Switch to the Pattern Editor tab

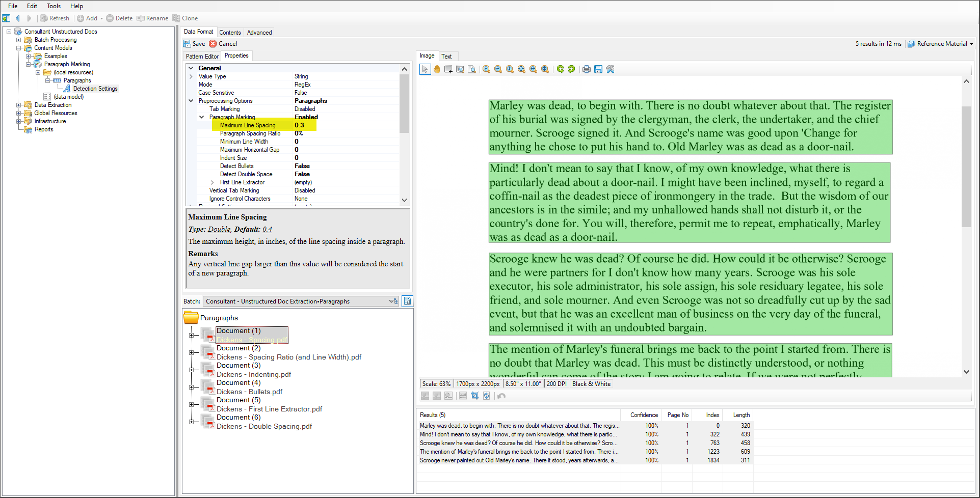pos(202,57)
